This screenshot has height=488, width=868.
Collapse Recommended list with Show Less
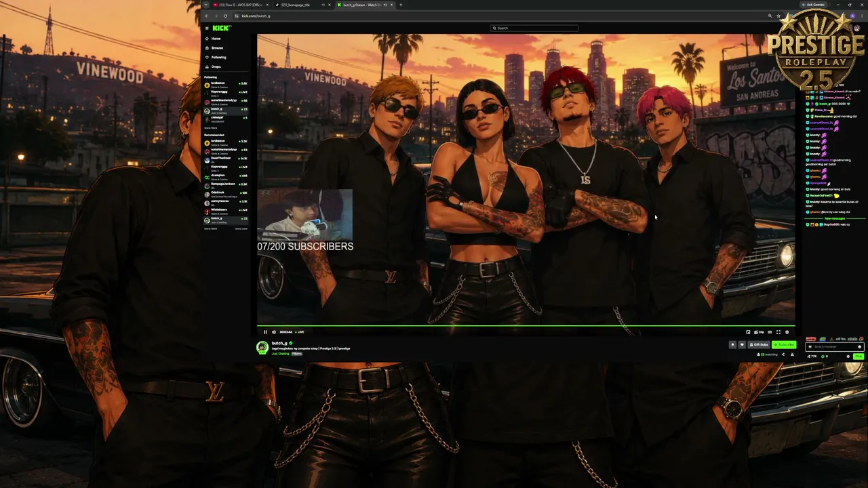pos(241,228)
